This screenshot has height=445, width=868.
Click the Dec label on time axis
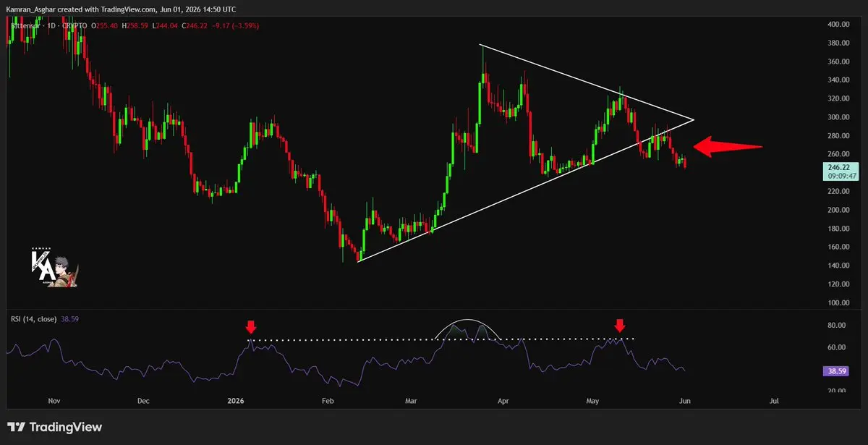point(142,400)
